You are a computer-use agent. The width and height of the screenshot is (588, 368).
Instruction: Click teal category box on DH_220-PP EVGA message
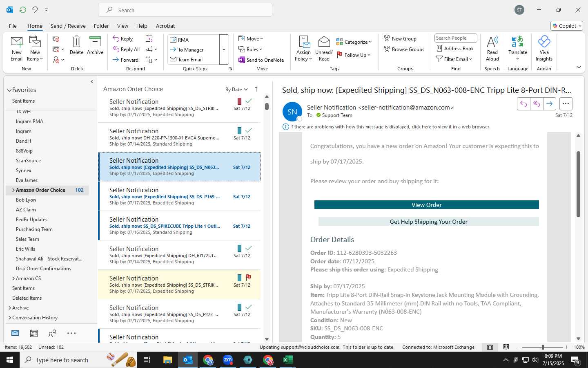click(x=239, y=130)
